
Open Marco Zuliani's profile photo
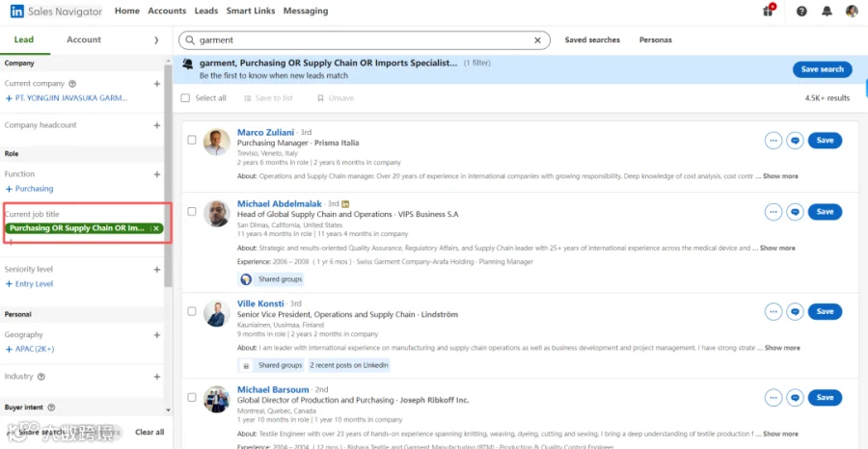[216, 142]
